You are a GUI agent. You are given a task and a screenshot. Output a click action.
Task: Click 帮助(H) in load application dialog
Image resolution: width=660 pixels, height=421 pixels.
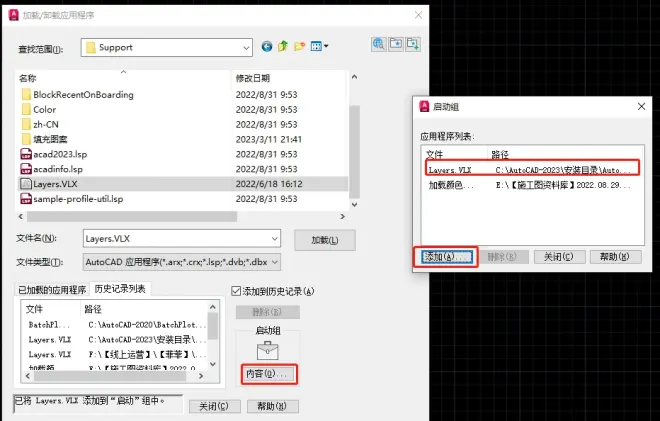click(272, 406)
